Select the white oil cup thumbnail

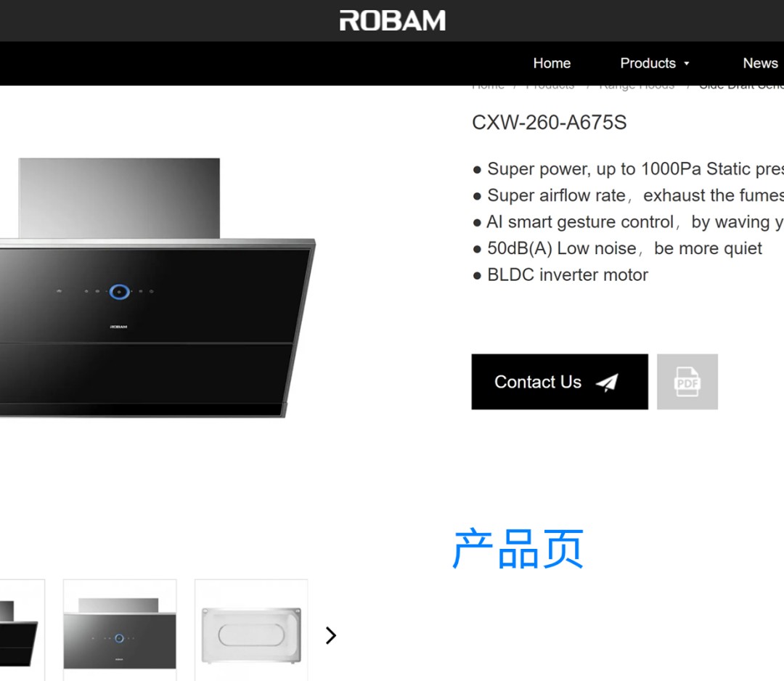pos(251,630)
